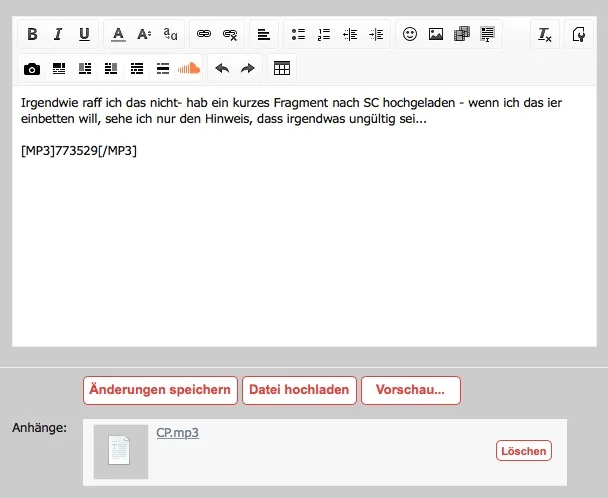Open the font size menu
The width and height of the screenshot is (608, 498).
(x=144, y=35)
